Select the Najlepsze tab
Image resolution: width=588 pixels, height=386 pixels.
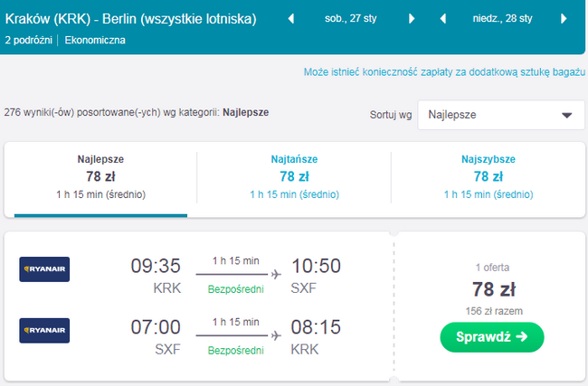(x=100, y=177)
